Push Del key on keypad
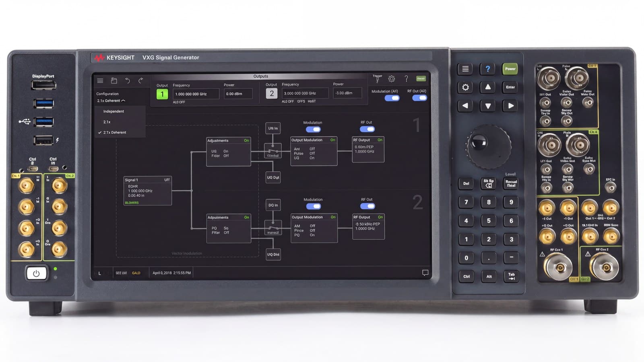Viewport: 644px width, 362px height. point(466,183)
